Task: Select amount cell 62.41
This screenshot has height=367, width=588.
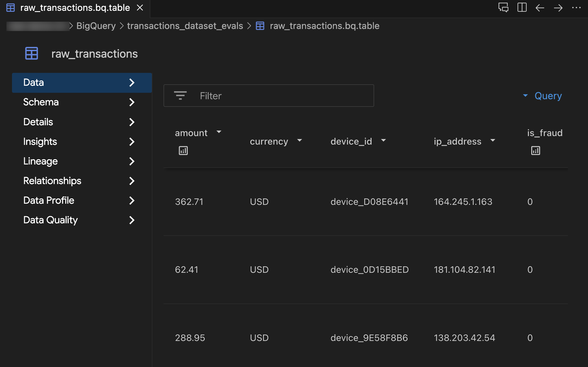Action: tap(186, 270)
